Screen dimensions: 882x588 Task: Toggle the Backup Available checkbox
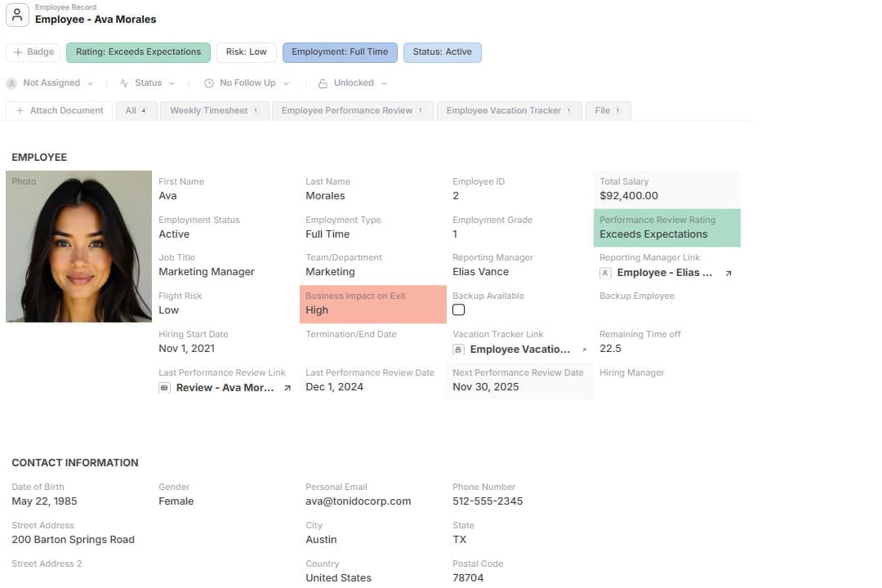pyautogui.click(x=458, y=310)
